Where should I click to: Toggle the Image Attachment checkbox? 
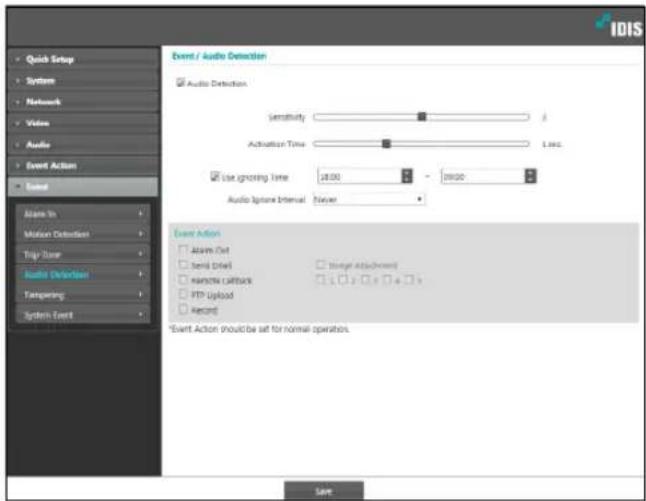coord(321,264)
